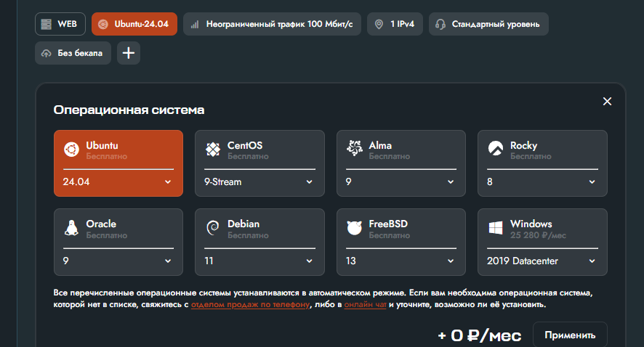
Task: Click the Ubuntu logo icon in OS card
Action: coord(71,150)
